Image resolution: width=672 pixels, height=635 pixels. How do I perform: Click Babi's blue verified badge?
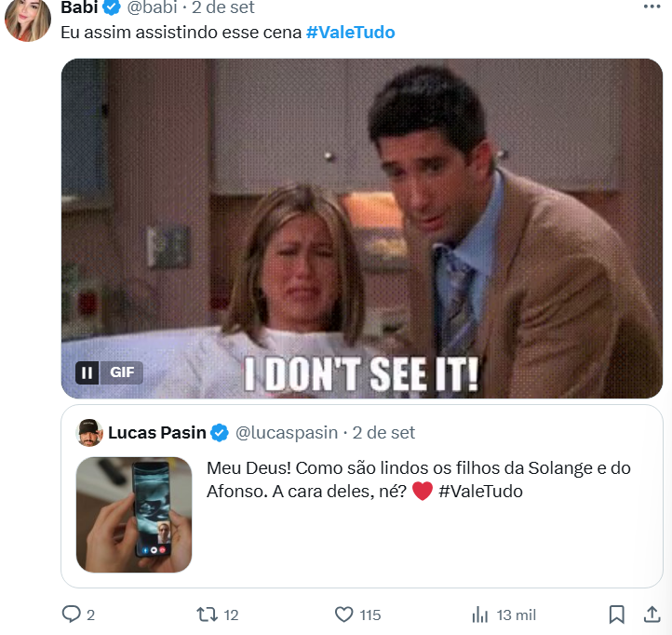pos(111,8)
